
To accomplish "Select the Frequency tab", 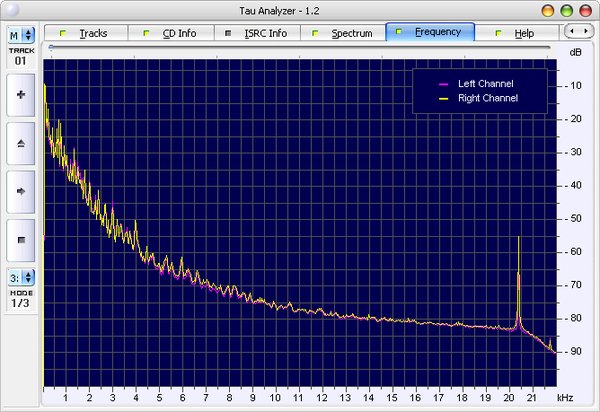I will (430, 32).
